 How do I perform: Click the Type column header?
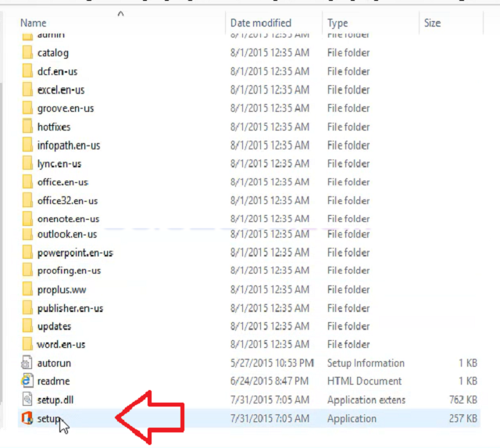coord(337,23)
